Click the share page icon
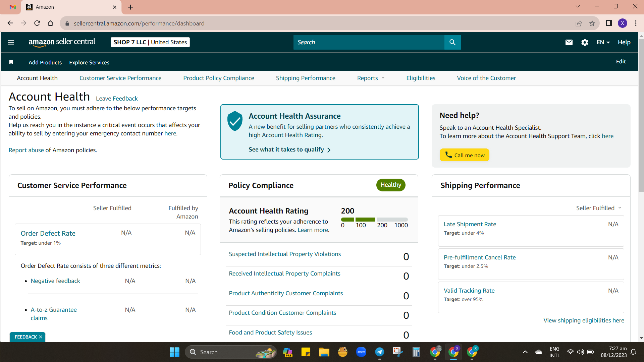Screen dimensions: 644x362 (579, 23)
